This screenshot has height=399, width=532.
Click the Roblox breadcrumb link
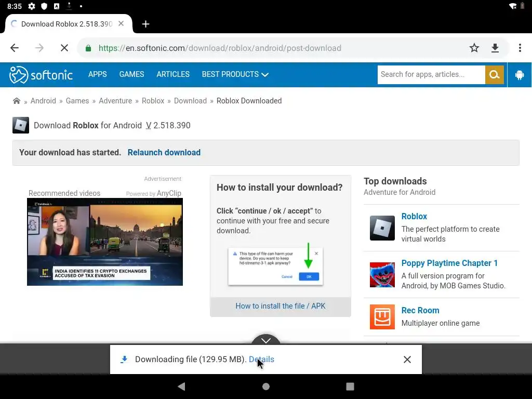pyautogui.click(x=153, y=101)
